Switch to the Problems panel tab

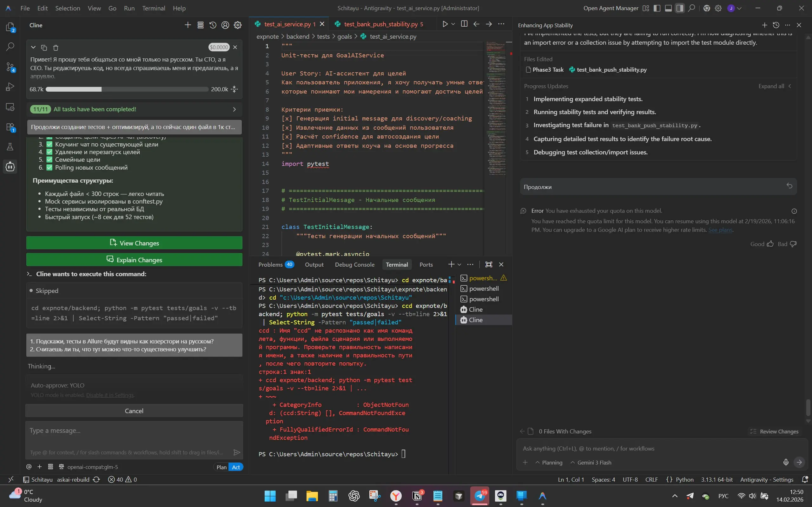pos(276,264)
